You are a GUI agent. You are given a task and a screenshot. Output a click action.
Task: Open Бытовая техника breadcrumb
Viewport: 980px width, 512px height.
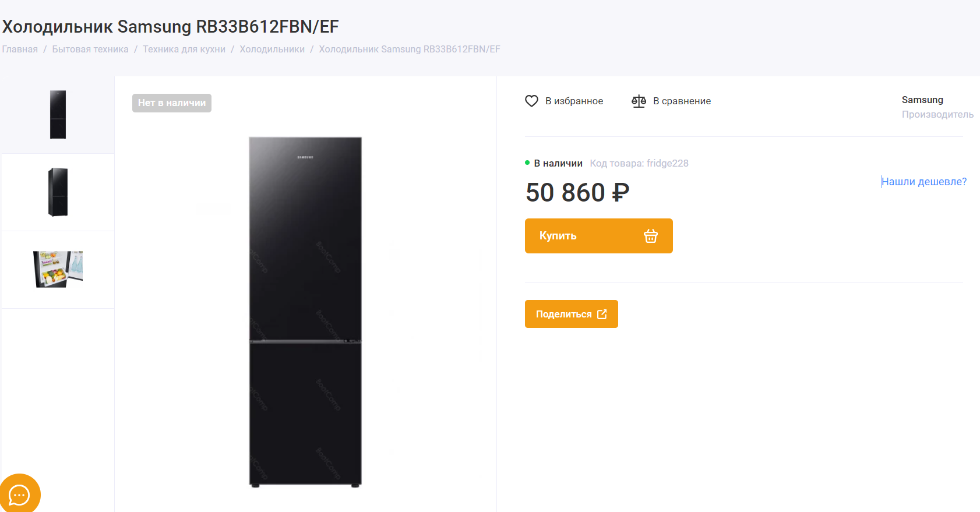tap(90, 50)
